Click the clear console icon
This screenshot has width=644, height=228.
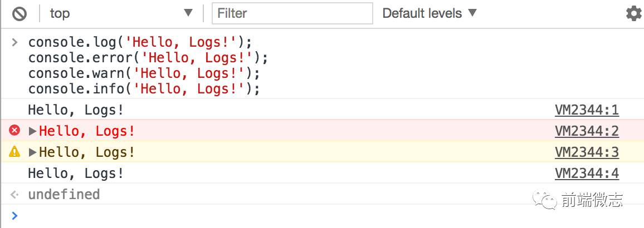pyautogui.click(x=19, y=13)
